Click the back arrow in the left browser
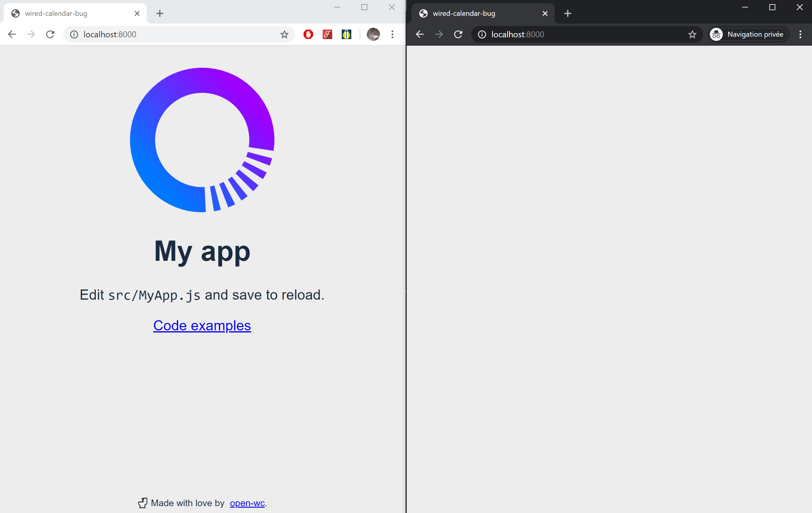Screen dimensions: 812x513 [12, 34]
